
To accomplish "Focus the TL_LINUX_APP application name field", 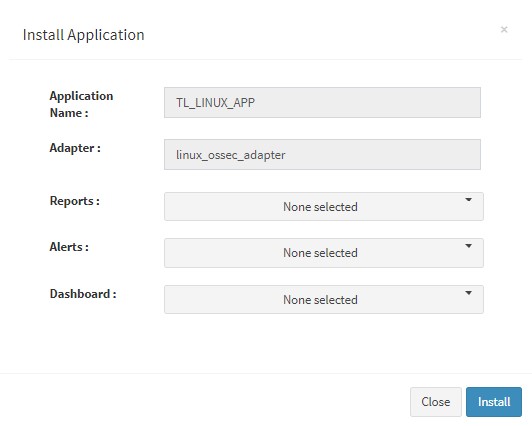I will (322, 102).
